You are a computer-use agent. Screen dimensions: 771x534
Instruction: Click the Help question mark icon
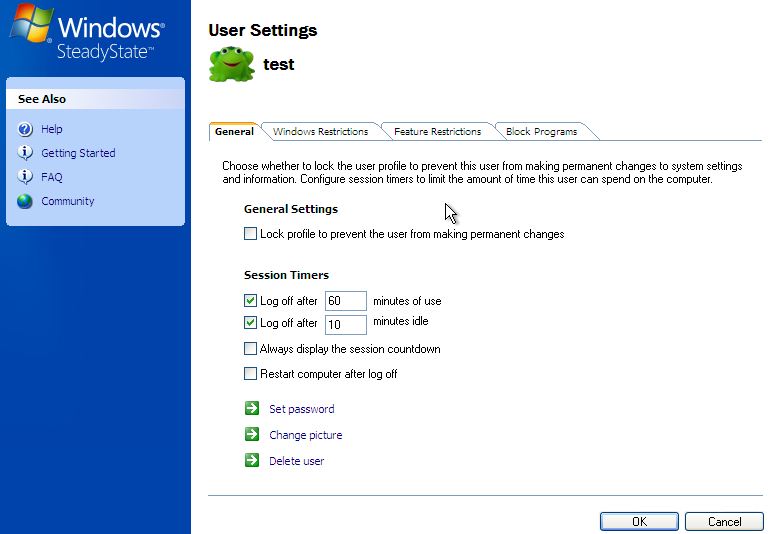point(25,129)
